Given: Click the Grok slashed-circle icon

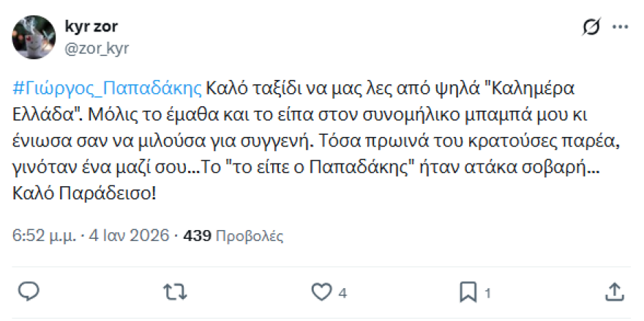Looking at the screenshot, I should [590, 28].
